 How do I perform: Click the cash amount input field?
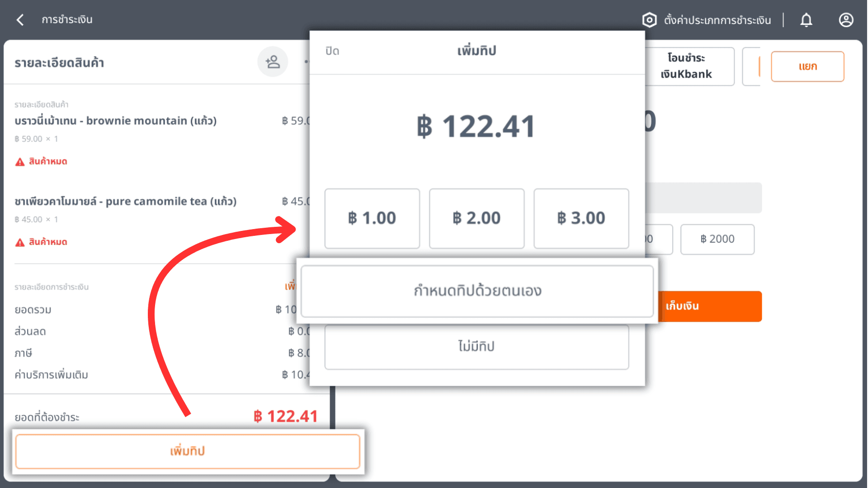703,198
